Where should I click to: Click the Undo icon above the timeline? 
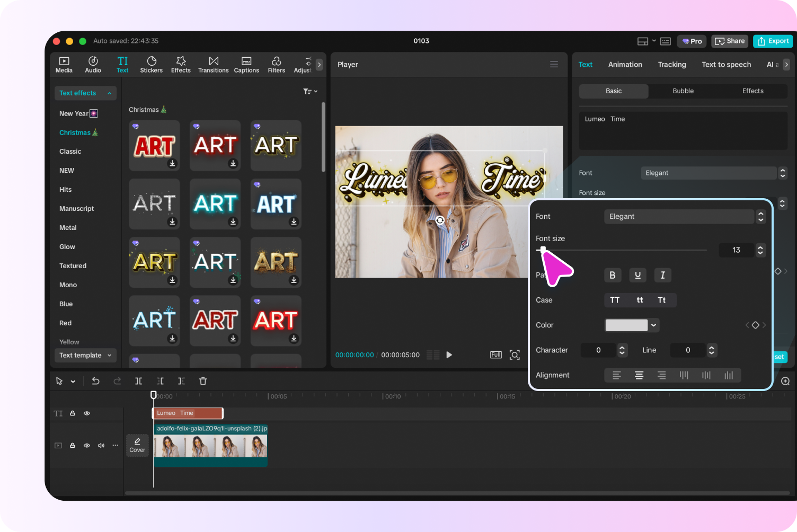(95, 381)
